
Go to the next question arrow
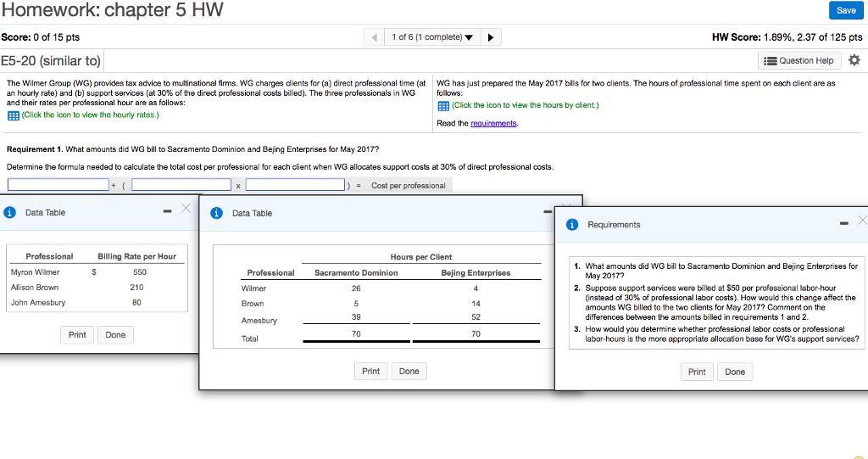[491, 37]
